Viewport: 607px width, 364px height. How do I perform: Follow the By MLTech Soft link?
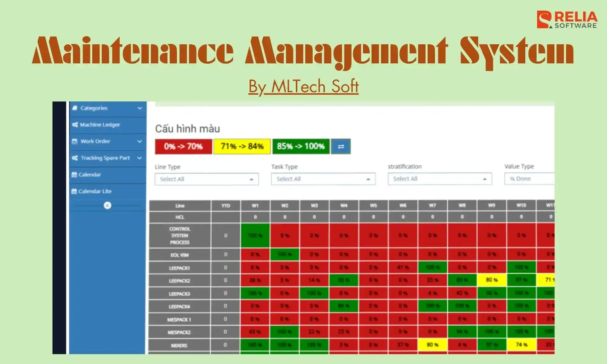pyautogui.click(x=303, y=87)
